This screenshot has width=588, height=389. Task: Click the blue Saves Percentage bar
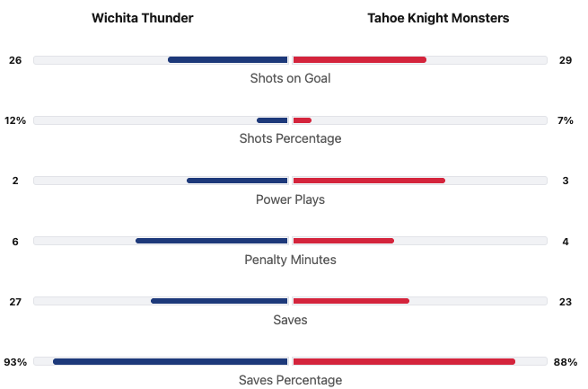pos(171,361)
